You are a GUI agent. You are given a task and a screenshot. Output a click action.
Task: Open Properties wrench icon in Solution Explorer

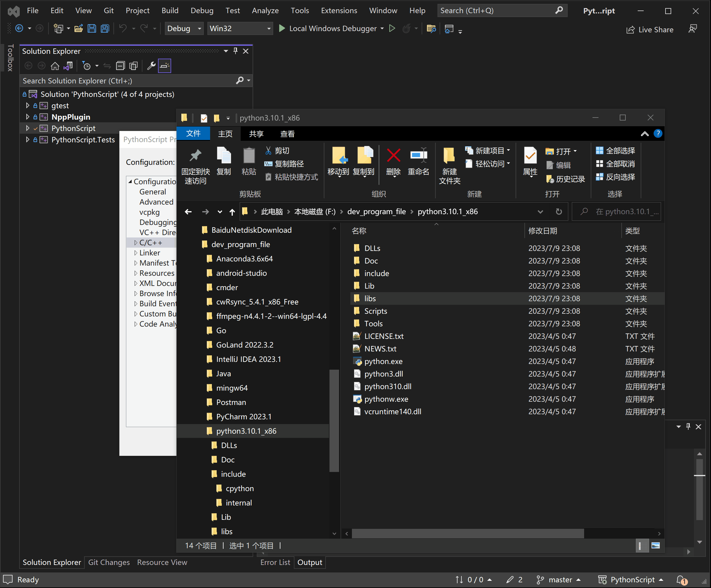[151, 65]
